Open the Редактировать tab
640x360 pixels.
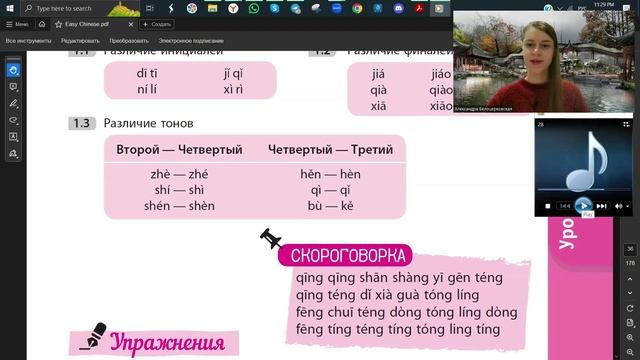(x=80, y=41)
